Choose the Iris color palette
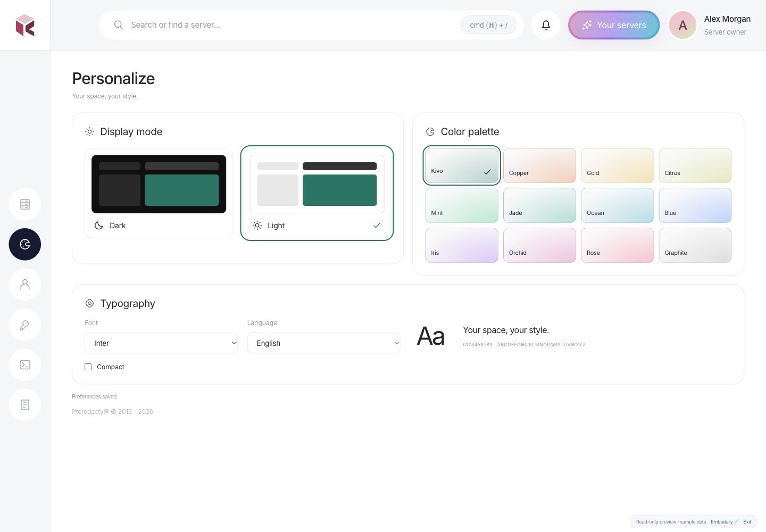 [462, 245]
